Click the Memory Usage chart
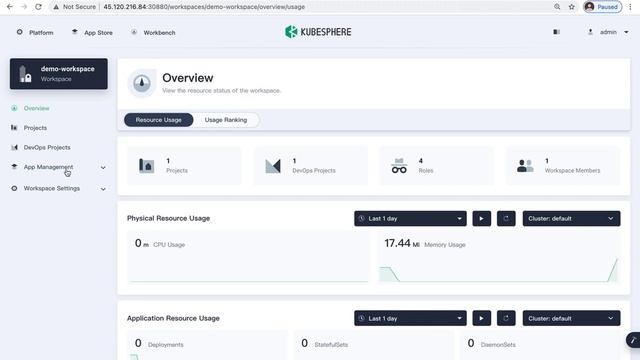This screenshot has width=640, height=360. point(499,257)
